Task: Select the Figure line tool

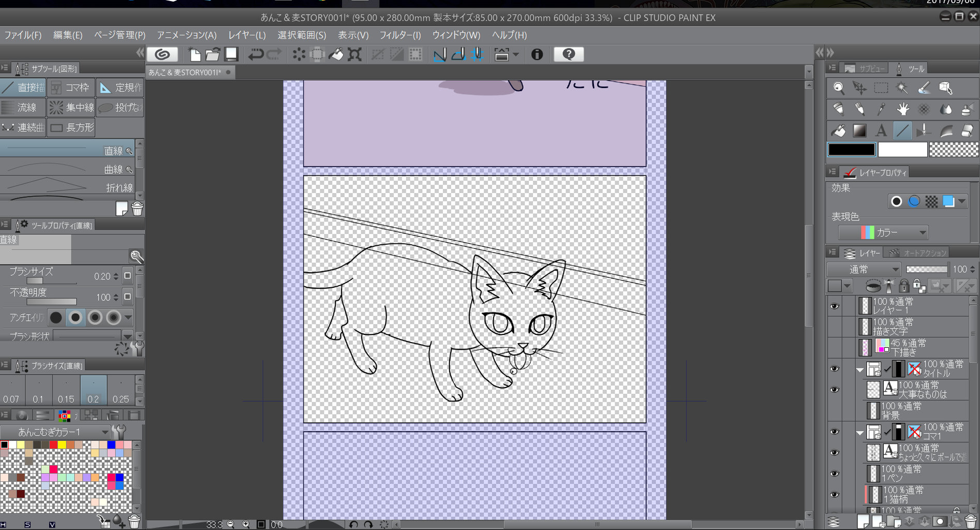Action: pos(902,130)
